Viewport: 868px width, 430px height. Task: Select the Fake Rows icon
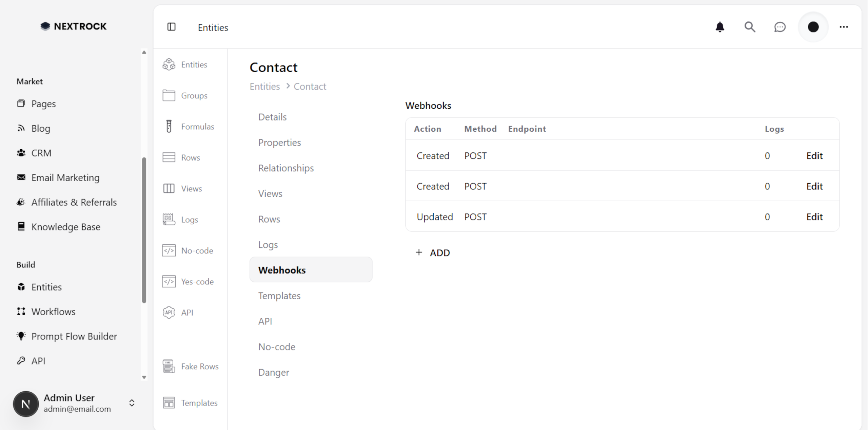[169, 366]
